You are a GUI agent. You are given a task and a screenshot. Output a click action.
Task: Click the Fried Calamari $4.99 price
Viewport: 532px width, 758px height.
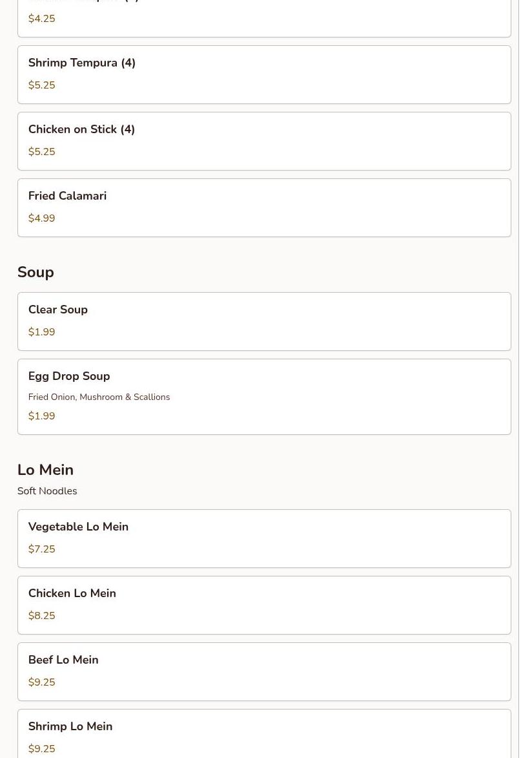tap(41, 218)
